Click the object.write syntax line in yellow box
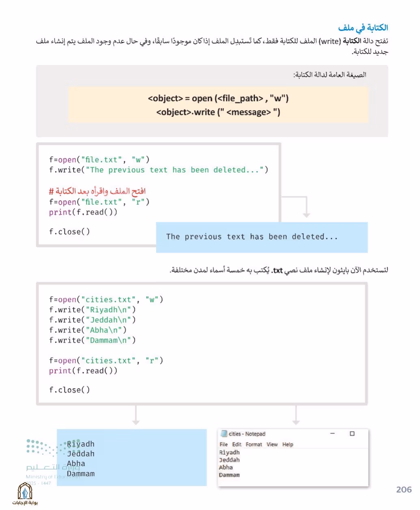The height and width of the screenshot is (510, 420). coord(218,112)
